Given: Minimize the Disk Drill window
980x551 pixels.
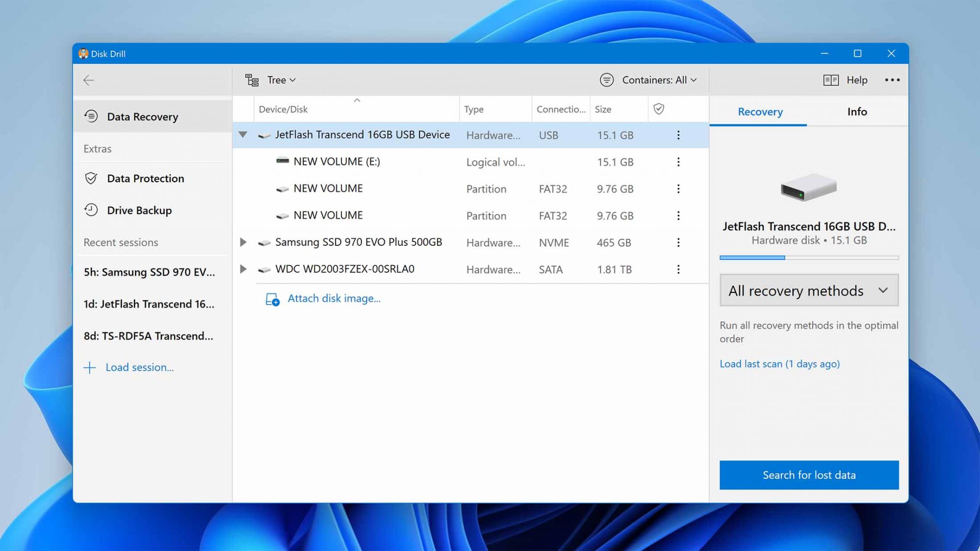Looking at the screenshot, I should coord(824,54).
